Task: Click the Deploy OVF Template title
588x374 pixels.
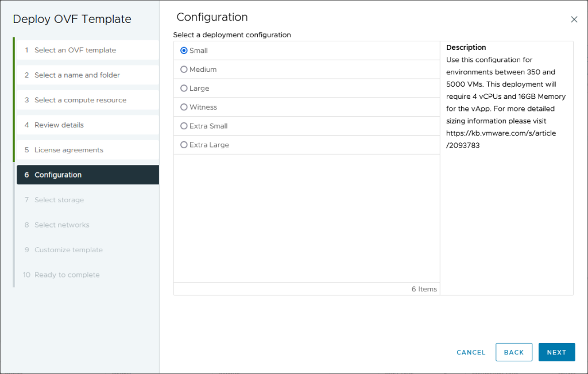Action: [x=72, y=19]
